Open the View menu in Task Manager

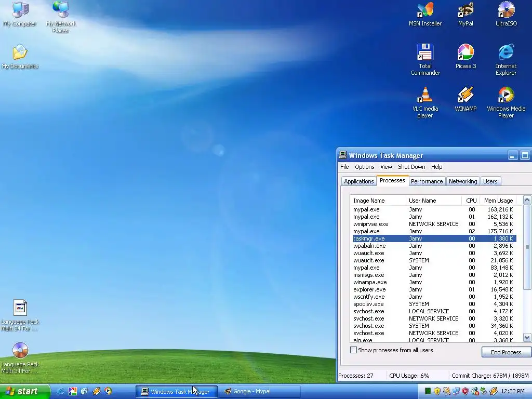(386, 167)
